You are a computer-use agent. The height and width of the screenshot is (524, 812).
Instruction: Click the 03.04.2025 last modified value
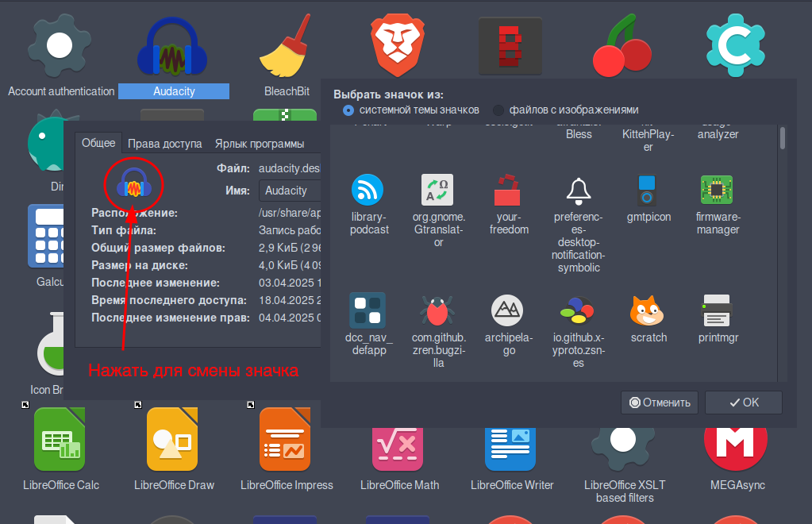[x=290, y=283]
